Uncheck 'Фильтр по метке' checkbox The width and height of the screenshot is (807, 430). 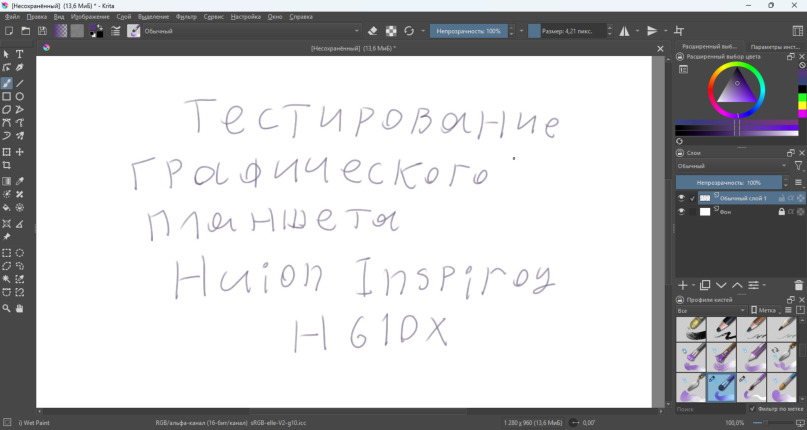coord(752,409)
